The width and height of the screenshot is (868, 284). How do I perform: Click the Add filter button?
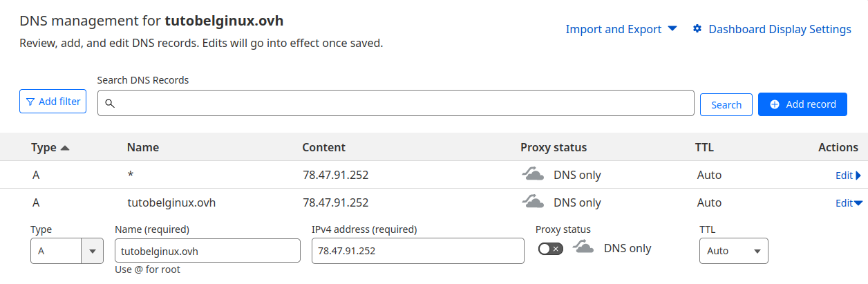click(x=53, y=102)
